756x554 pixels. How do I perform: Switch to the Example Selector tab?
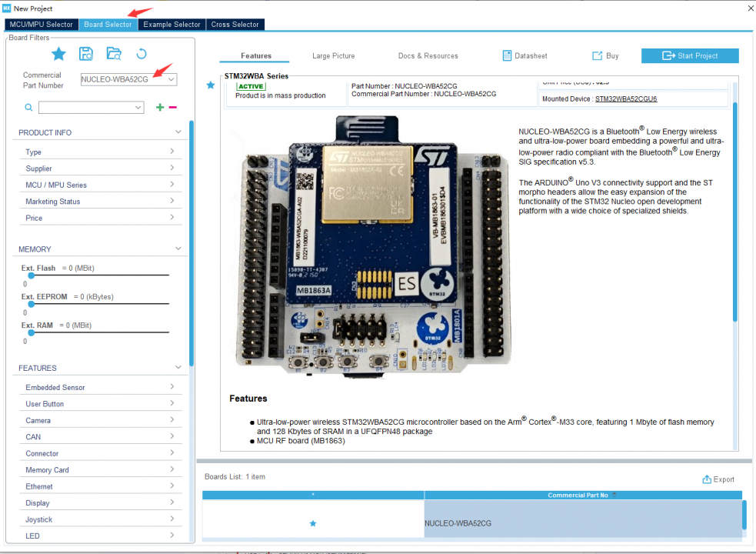pyautogui.click(x=171, y=24)
